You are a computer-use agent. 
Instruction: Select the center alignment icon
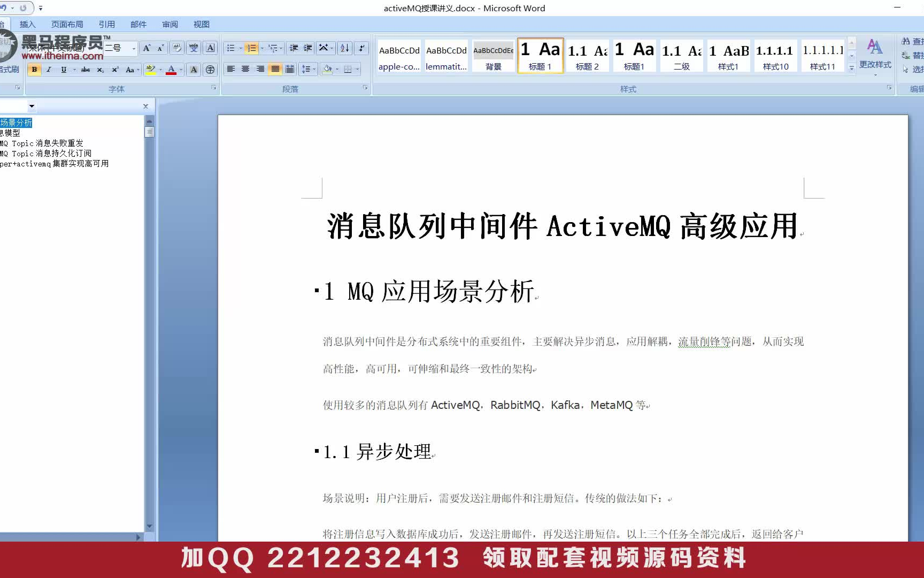(245, 70)
